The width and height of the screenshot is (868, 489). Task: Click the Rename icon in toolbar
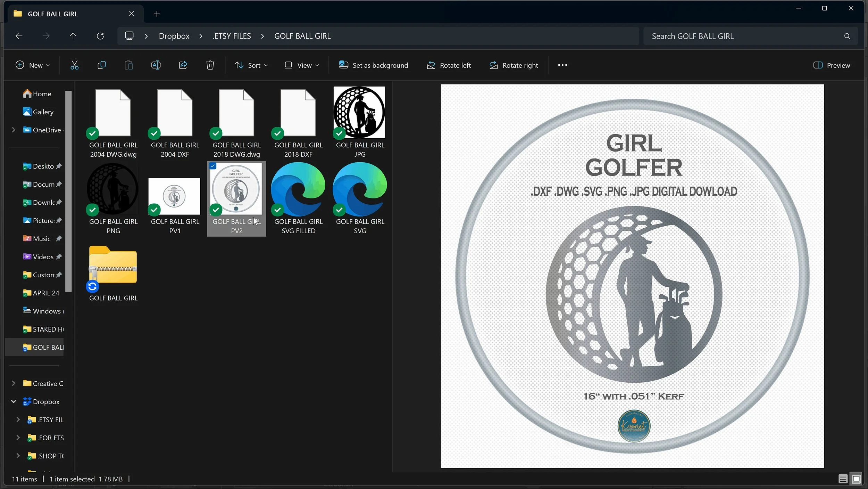pos(156,65)
